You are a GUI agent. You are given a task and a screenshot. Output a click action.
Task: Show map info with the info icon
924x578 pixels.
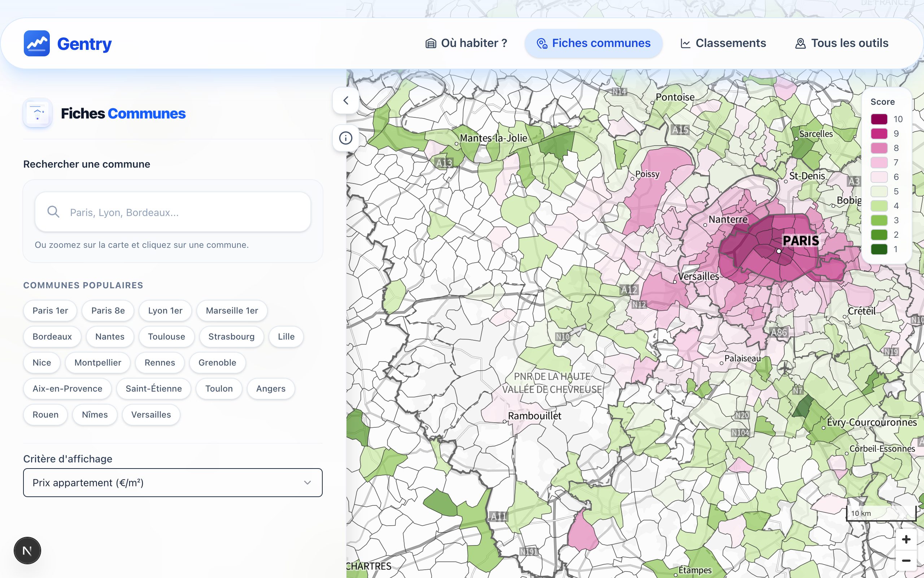346,138
